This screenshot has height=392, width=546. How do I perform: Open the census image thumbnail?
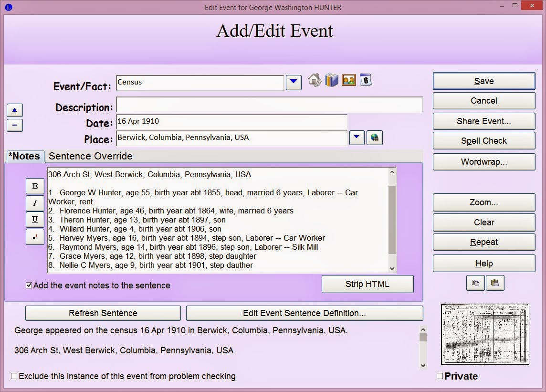pos(485,335)
